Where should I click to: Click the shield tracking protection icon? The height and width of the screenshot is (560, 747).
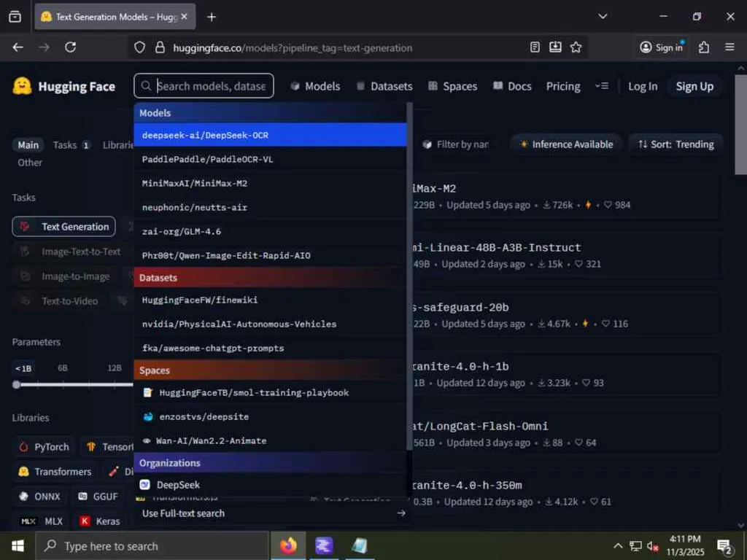pos(139,47)
